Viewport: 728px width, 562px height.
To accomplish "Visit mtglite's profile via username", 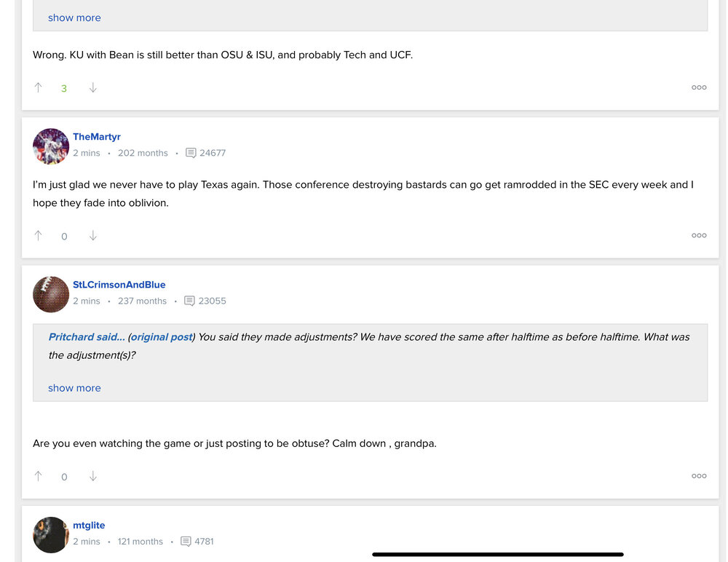I will [x=89, y=526].
